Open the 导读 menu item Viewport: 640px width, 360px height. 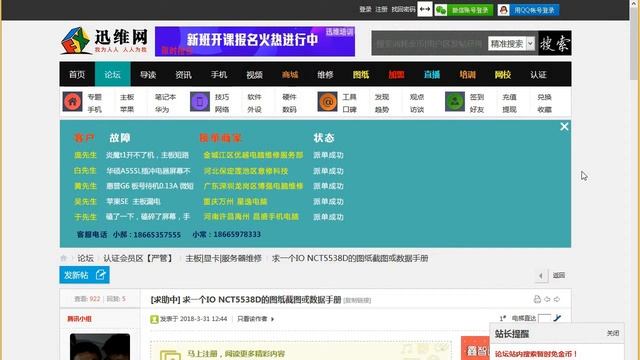tap(148, 74)
